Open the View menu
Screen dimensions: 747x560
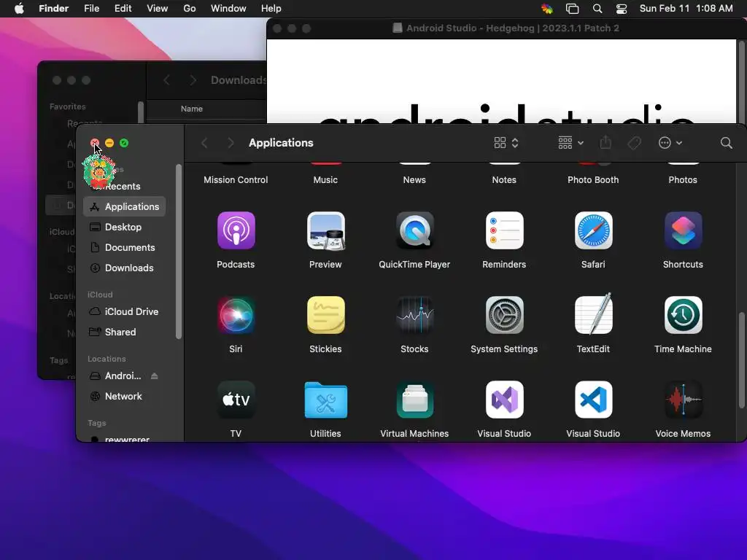pos(158,9)
